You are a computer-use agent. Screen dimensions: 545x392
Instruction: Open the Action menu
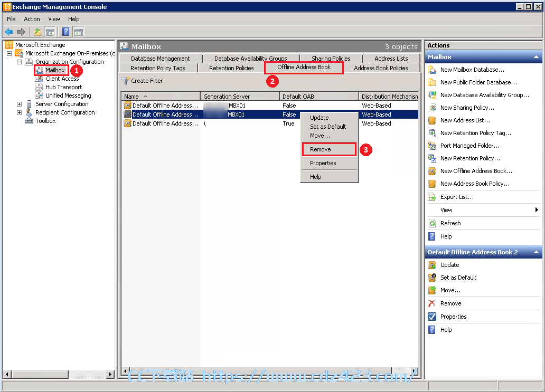32,19
